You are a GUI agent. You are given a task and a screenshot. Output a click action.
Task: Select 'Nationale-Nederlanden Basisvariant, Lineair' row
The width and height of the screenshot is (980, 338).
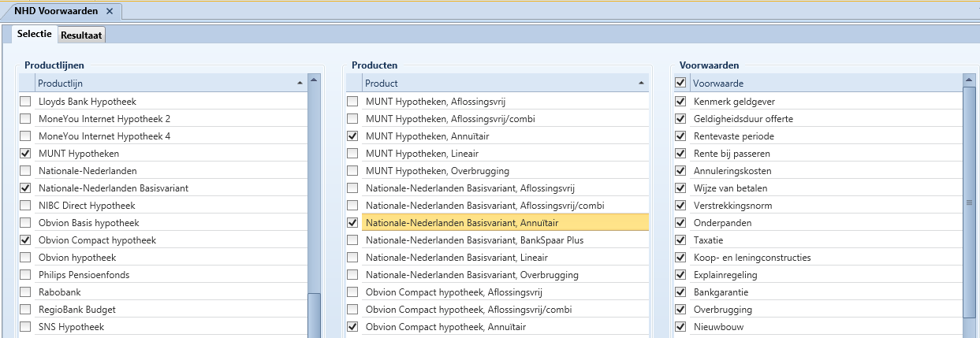pos(497,258)
